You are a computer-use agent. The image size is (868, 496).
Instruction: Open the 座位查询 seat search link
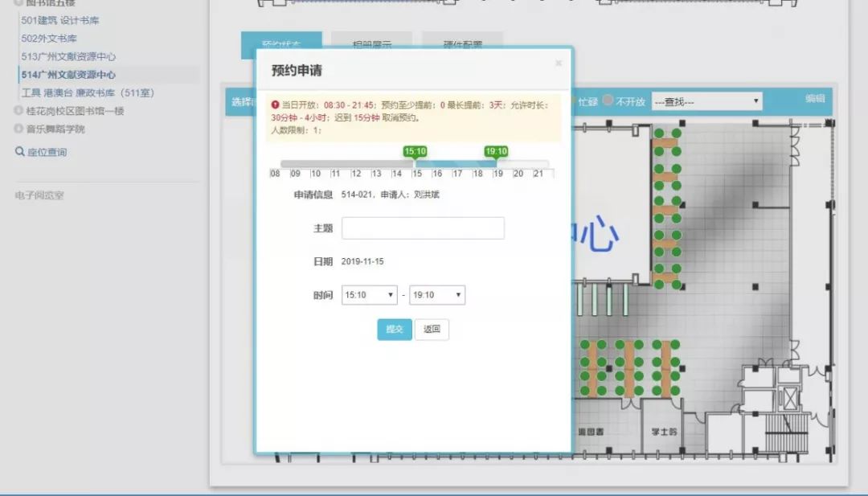click(47, 152)
